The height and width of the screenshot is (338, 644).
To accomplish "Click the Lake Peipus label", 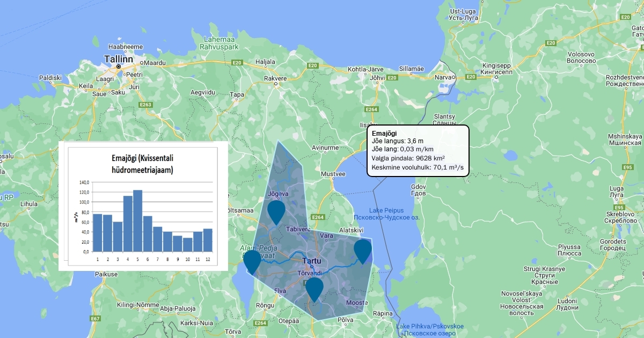I will 386,209.
